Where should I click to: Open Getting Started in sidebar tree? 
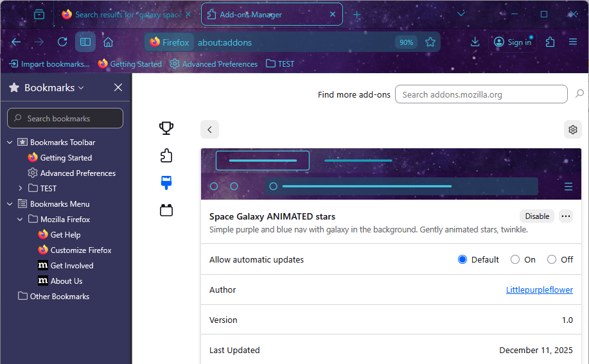(x=60, y=158)
